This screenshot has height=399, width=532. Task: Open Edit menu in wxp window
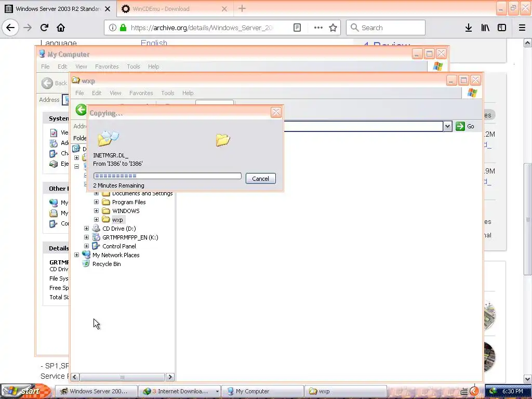(97, 93)
